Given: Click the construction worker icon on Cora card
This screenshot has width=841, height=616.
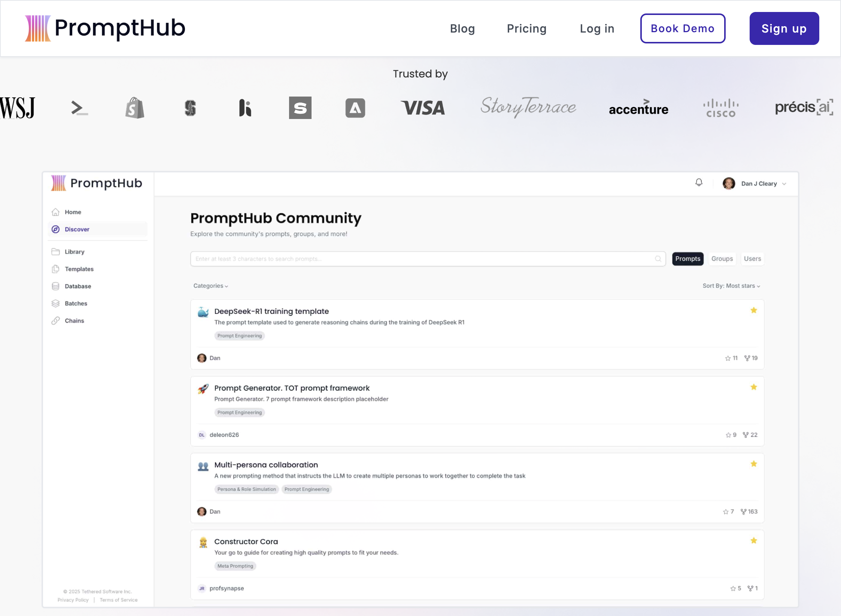Looking at the screenshot, I should point(203,542).
